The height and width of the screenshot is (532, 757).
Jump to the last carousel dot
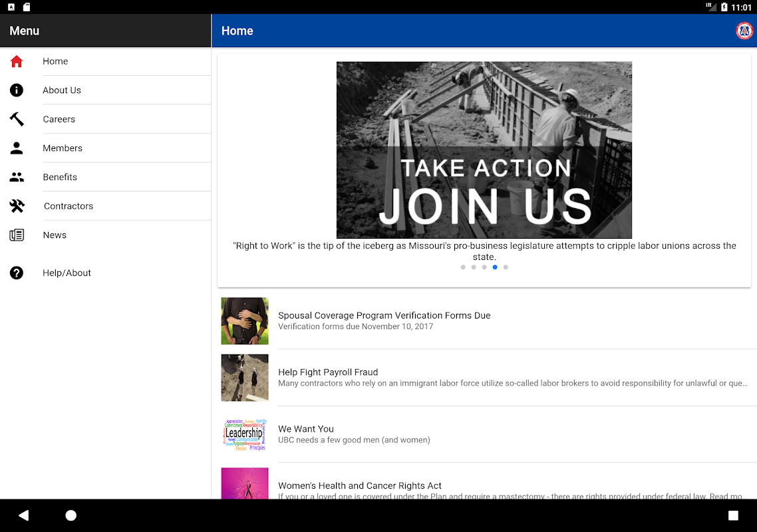pos(506,267)
